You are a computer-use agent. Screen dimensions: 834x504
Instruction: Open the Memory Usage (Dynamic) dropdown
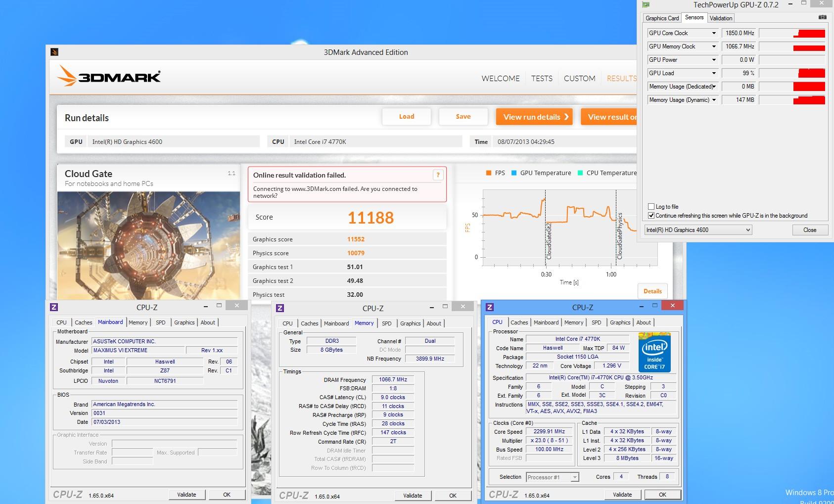[714, 100]
